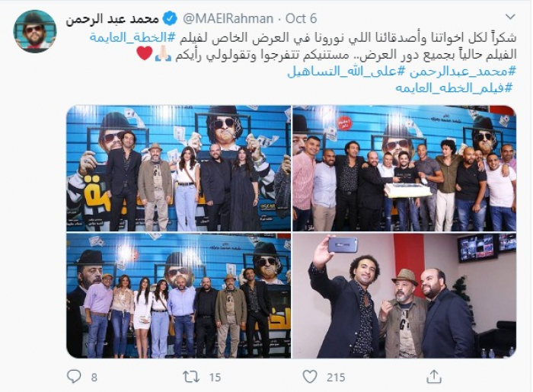Expand the tweet options chevron
The image size is (533, 392).
510,17
